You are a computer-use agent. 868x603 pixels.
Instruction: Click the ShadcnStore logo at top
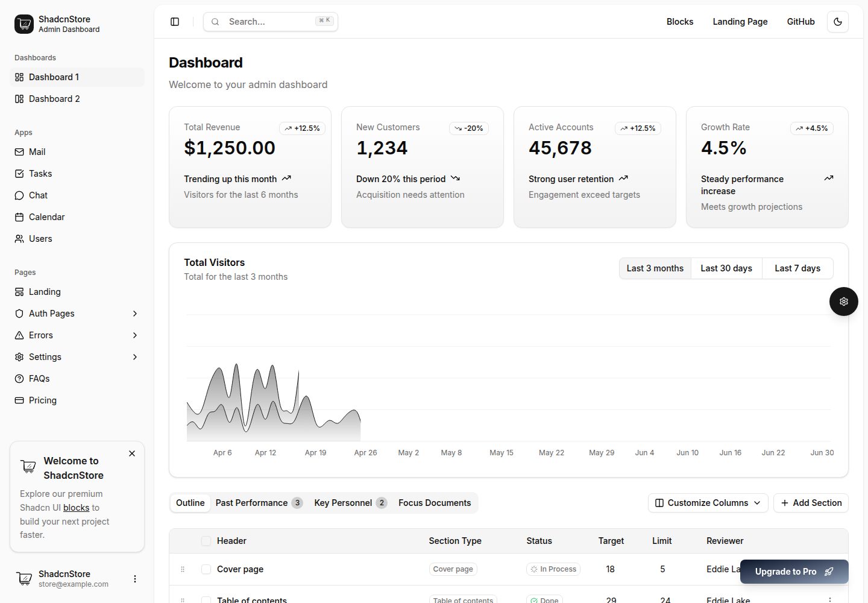coord(24,24)
